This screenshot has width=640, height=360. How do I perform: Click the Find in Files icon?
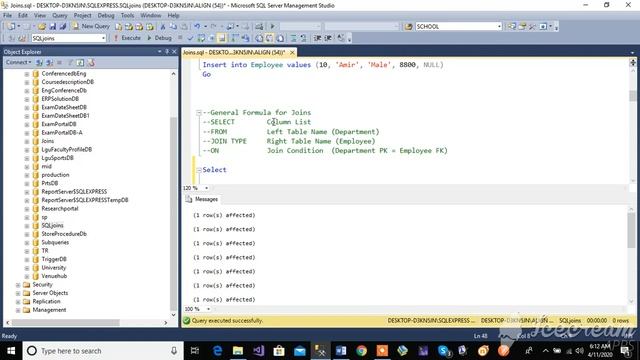pyautogui.click(x=408, y=27)
